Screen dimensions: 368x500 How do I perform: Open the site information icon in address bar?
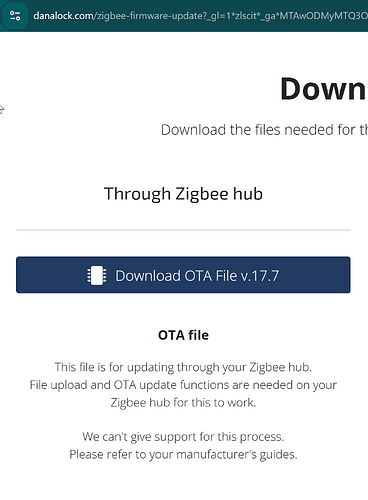[x=15, y=16]
